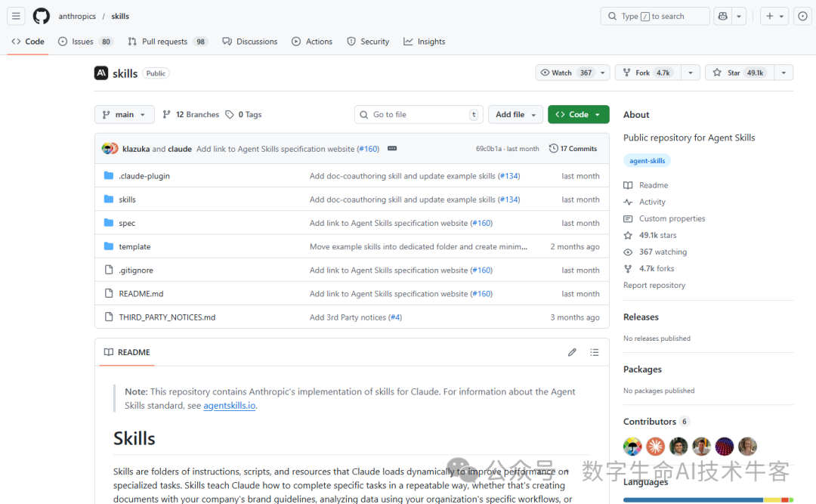Open the green Code dropdown
Viewport: 816px width, 504px height.
click(x=578, y=115)
